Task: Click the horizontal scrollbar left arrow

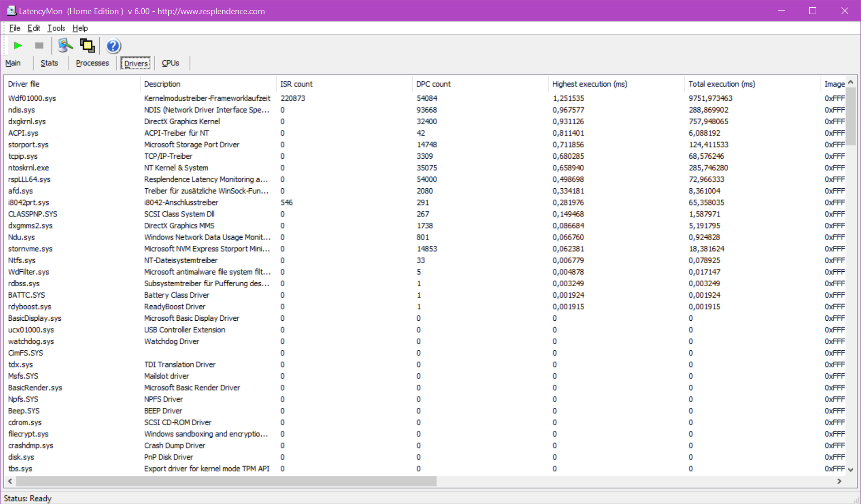Action: tap(10, 481)
